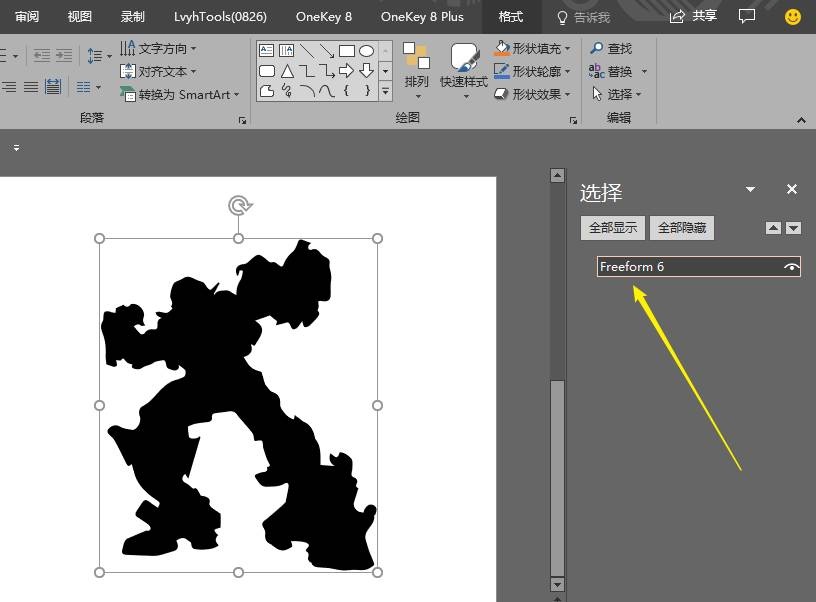Click the smiley feedback icon
The width and height of the screenshot is (816, 602).
click(x=793, y=17)
